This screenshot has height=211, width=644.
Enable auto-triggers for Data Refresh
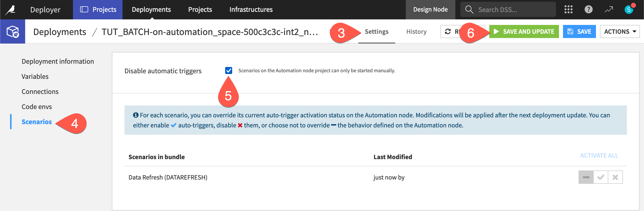601,177
